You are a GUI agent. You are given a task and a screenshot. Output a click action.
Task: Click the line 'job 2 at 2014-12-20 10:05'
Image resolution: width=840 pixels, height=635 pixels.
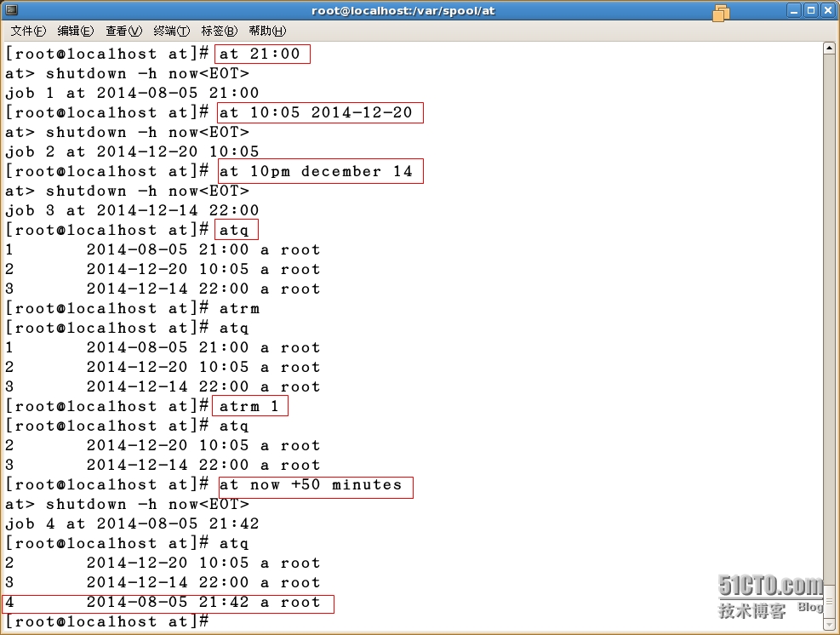click(x=132, y=152)
